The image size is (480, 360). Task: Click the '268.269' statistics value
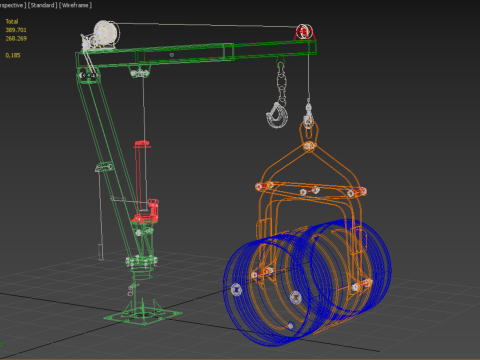[16, 39]
